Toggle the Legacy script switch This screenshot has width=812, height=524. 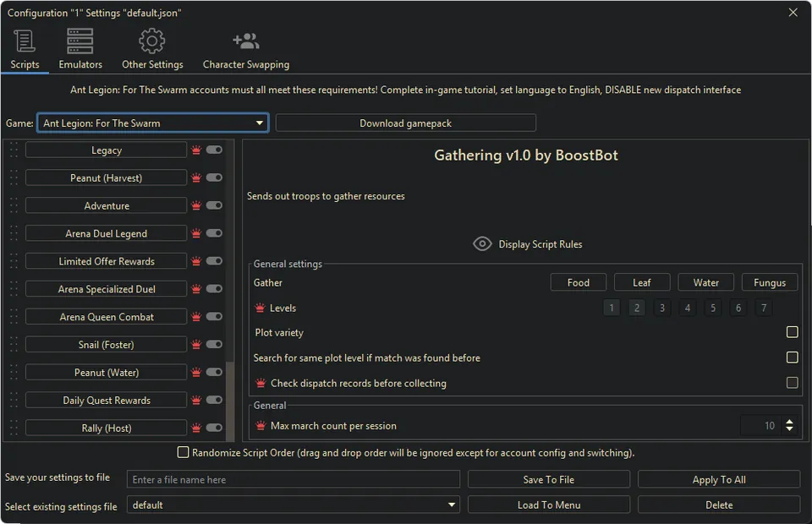[x=214, y=150]
